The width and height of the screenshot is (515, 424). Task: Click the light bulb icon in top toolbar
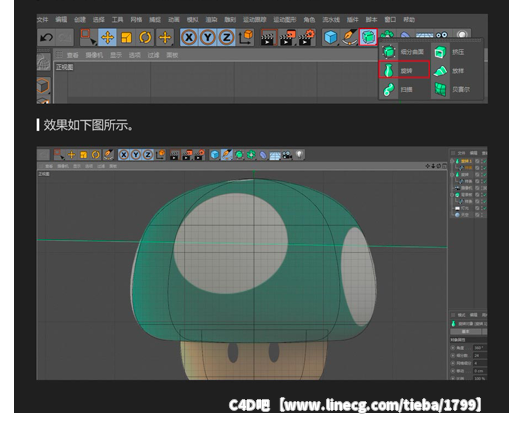(462, 35)
